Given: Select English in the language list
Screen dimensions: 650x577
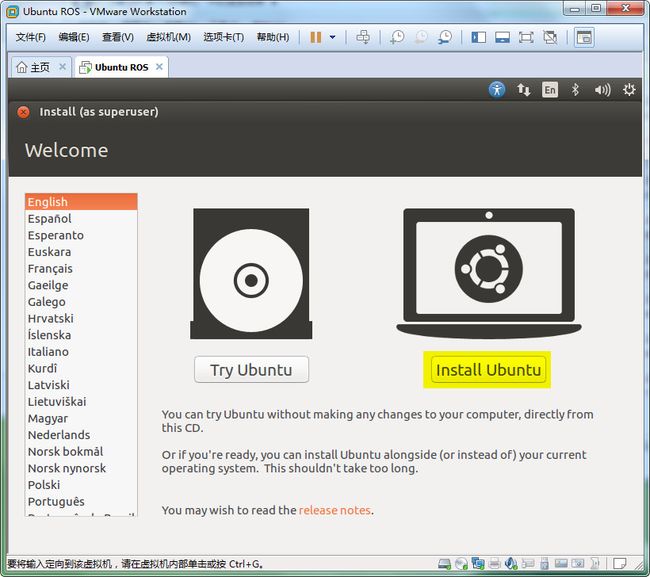Looking at the screenshot, I should click(x=81, y=202).
